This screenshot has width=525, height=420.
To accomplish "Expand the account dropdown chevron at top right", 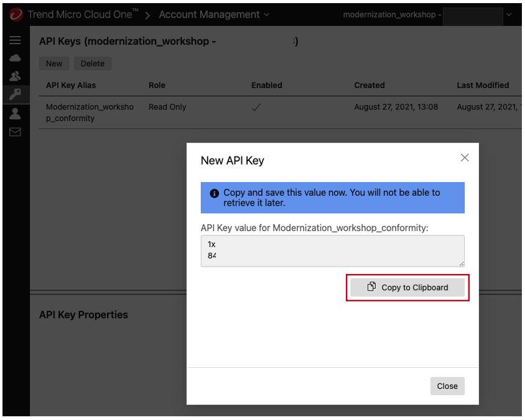I will [x=509, y=15].
